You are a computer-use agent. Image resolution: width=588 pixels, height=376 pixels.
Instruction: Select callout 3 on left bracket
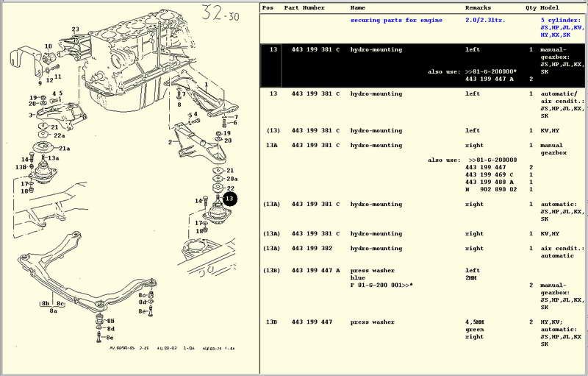click(31, 115)
